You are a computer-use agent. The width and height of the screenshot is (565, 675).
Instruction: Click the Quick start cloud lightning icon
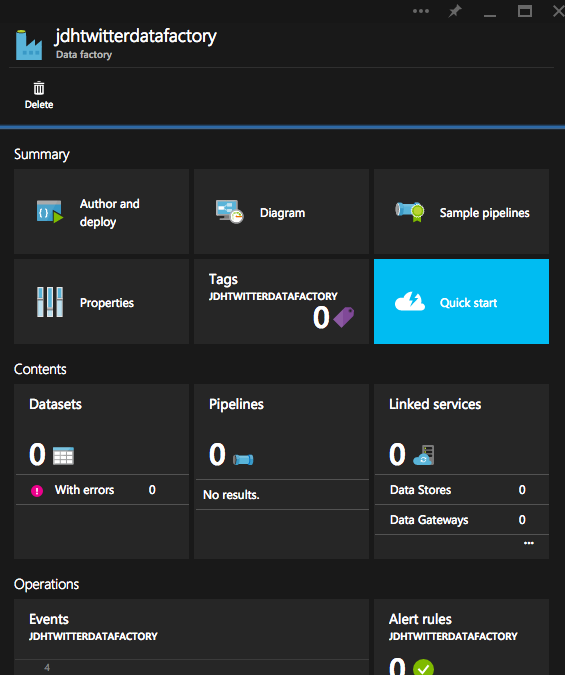[x=410, y=301]
